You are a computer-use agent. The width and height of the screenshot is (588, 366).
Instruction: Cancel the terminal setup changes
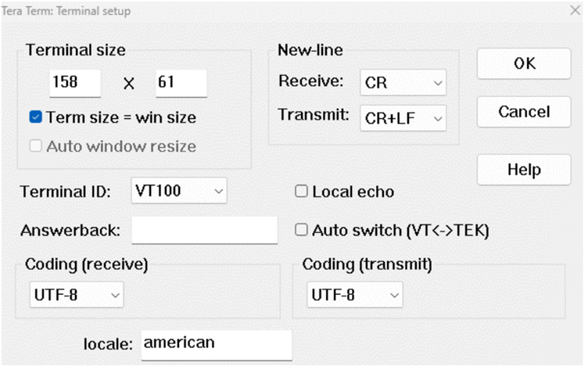[x=524, y=112]
